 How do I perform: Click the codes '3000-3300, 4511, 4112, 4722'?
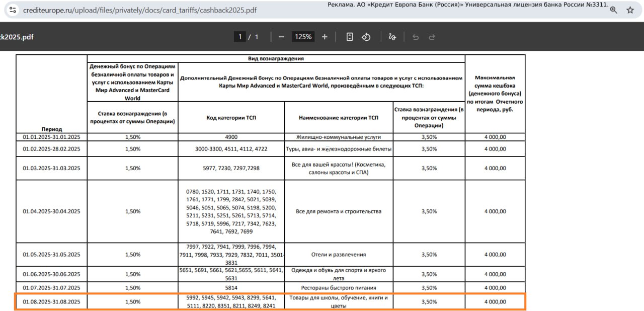(231, 149)
